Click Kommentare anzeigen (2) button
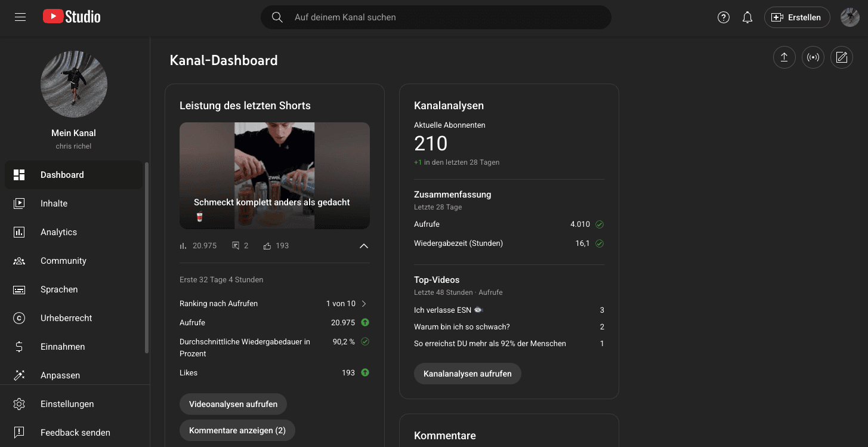Image resolution: width=868 pixels, height=447 pixels. click(x=237, y=430)
